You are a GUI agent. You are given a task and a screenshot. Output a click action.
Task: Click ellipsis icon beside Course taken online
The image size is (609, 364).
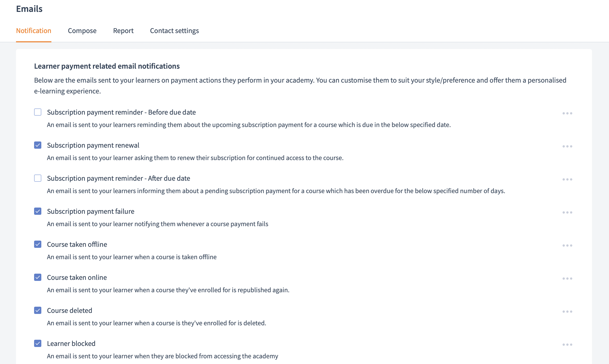coord(567,279)
